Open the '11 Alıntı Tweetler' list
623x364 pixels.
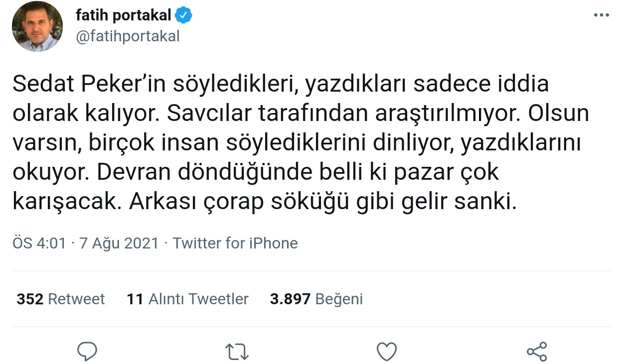(x=187, y=299)
